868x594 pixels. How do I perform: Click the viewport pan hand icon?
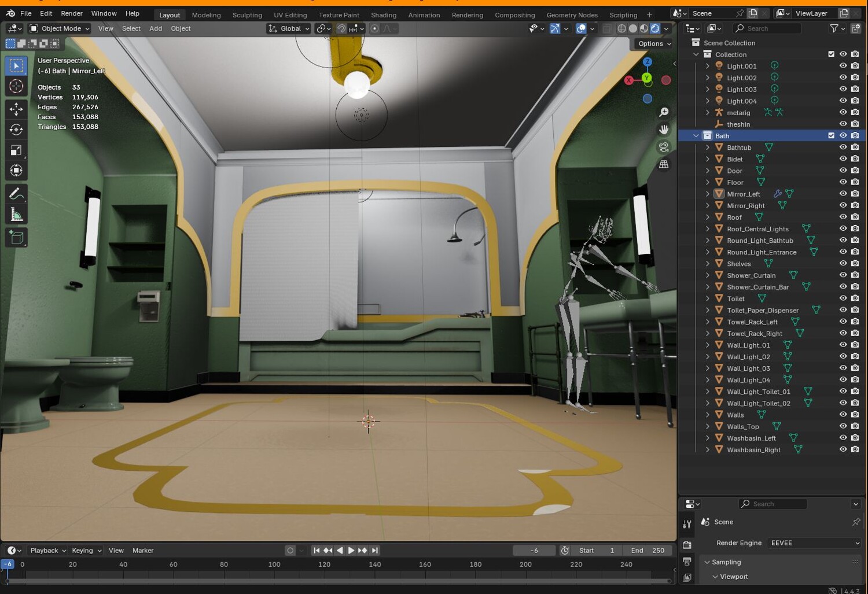point(664,130)
